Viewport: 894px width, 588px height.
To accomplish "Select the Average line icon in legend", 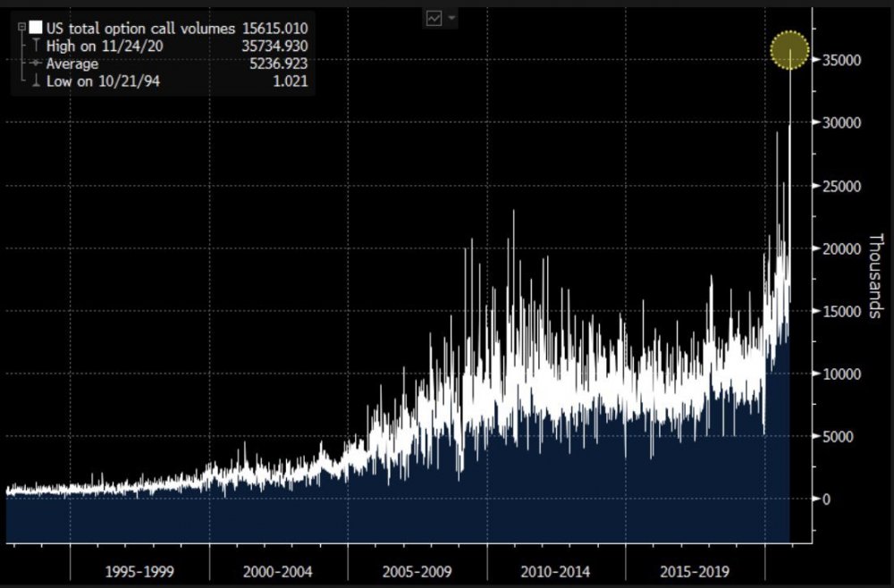I will (x=36, y=63).
